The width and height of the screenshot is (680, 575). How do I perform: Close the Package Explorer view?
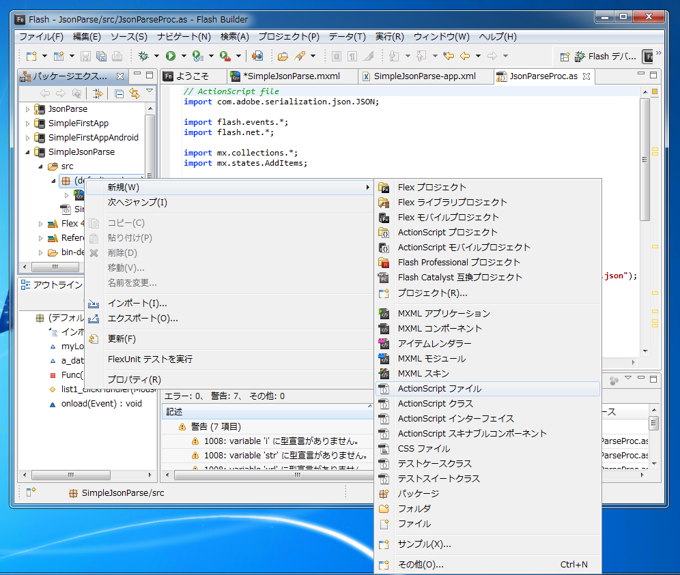[x=120, y=76]
